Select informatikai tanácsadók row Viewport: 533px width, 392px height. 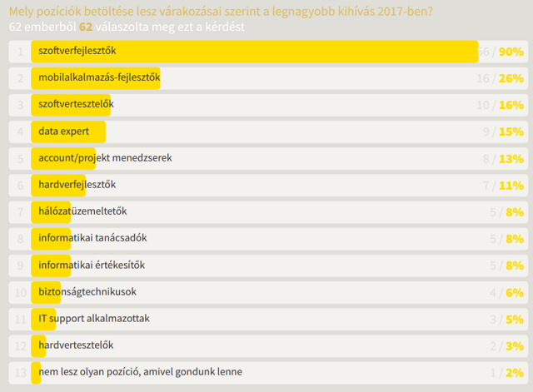click(x=268, y=239)
